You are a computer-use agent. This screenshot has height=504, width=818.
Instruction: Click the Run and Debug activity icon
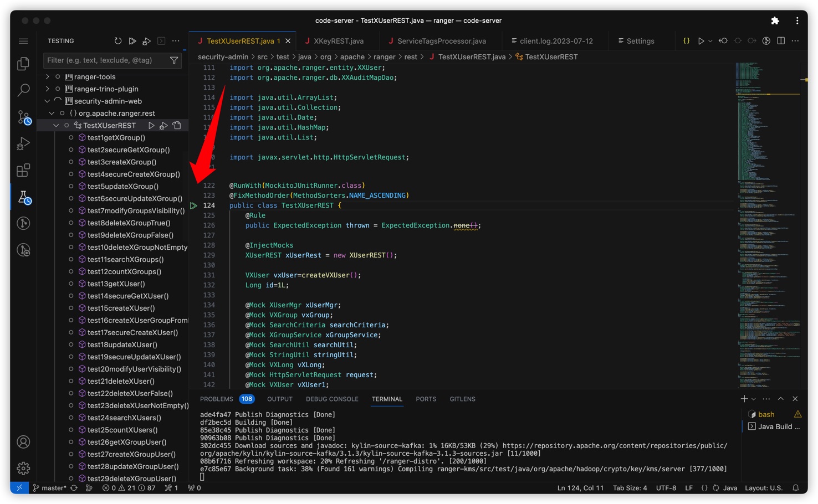pos(23,143)
